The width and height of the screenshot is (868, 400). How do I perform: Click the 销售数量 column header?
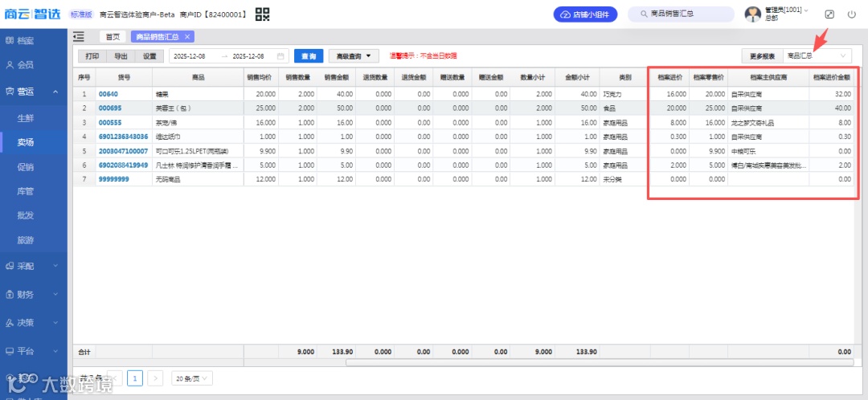pyautogui.click(x=297, y=77)
